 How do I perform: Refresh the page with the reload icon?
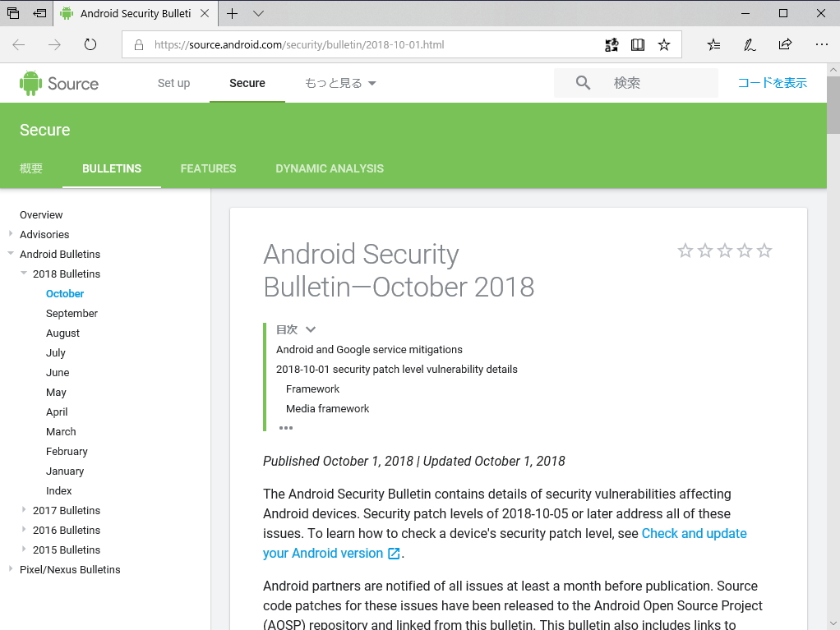90,44
